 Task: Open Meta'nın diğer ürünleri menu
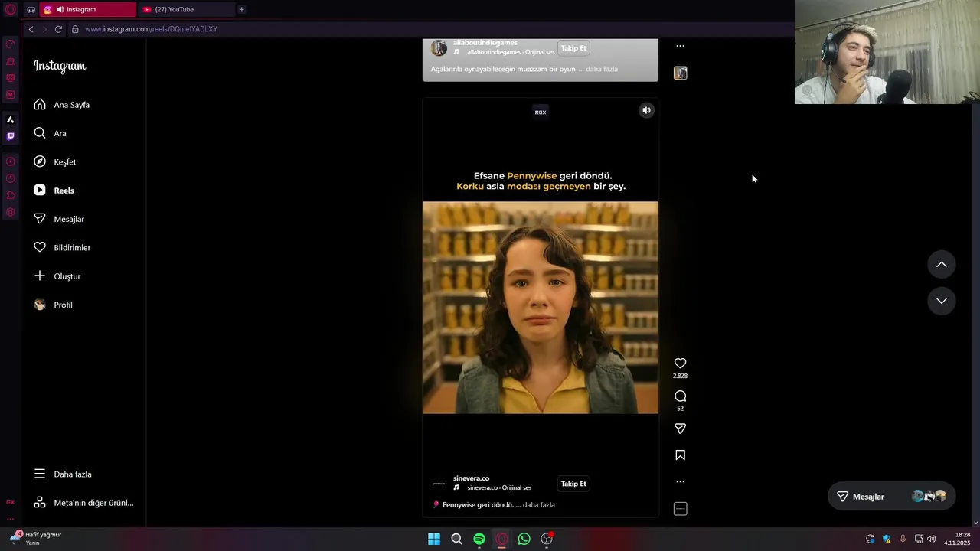point(83,503)
